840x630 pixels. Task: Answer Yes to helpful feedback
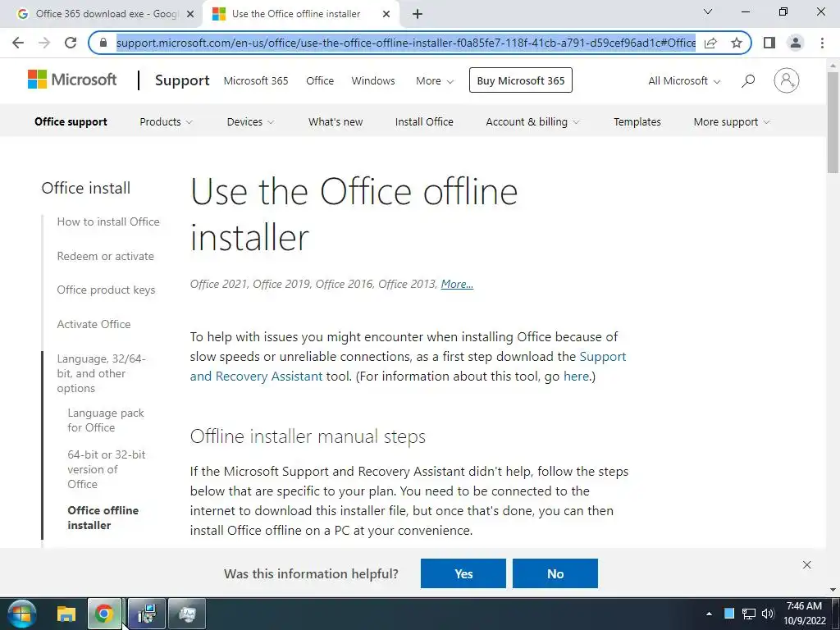[x=463, y=573]
